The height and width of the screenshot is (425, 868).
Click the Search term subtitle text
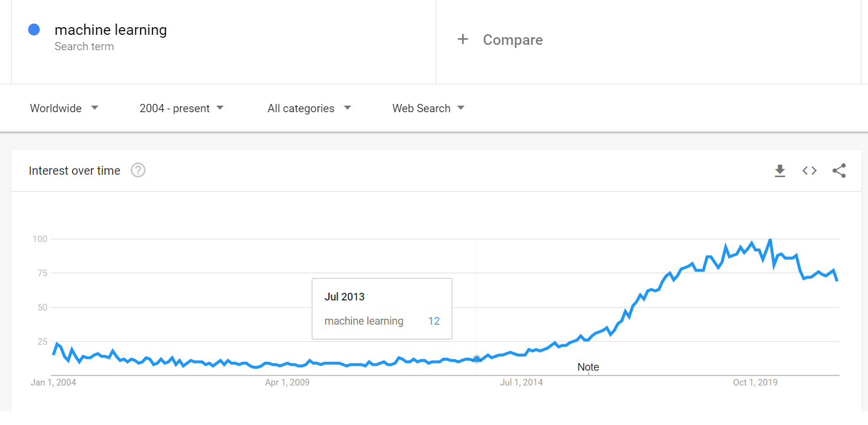[84, 47]
